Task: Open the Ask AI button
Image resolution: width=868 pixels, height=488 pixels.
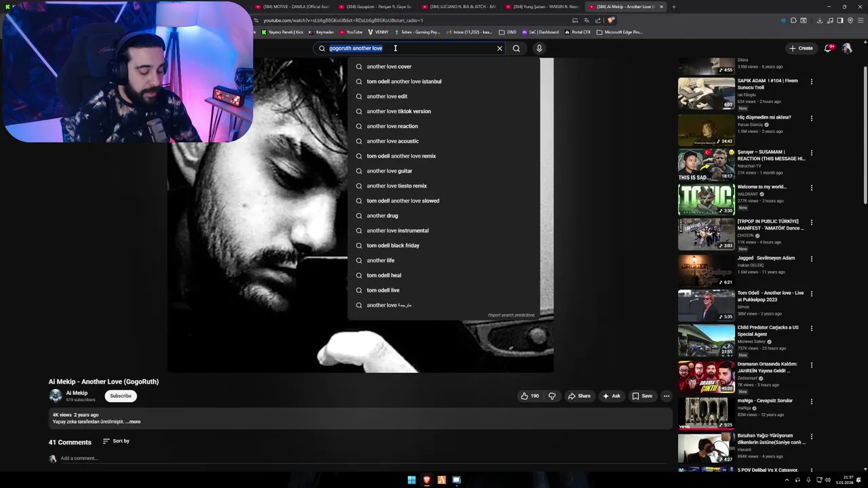Action: click(x=611, y=396)
